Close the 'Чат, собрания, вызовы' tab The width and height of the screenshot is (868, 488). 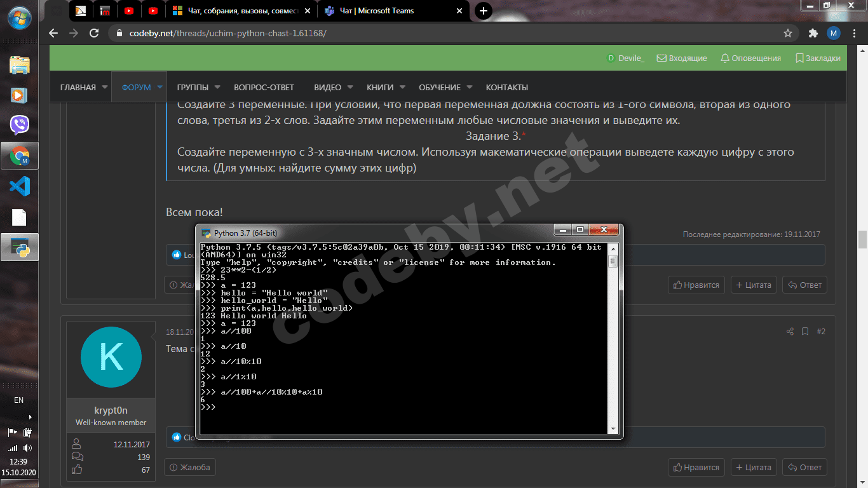click(308, 11)
